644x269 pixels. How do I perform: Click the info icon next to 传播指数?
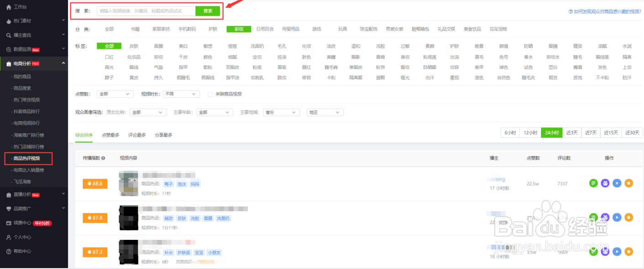coord(103,158)
